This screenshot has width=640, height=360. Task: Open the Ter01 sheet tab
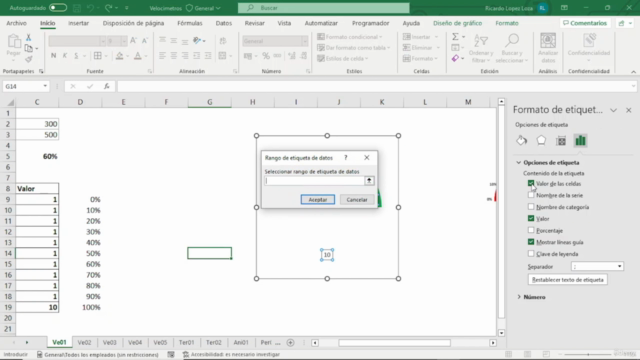coord(187,342)
